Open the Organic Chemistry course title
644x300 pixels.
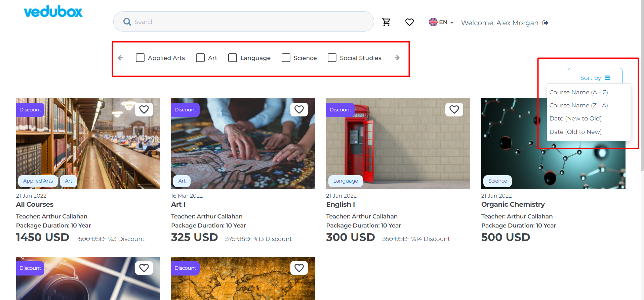[x=513, y=204]
